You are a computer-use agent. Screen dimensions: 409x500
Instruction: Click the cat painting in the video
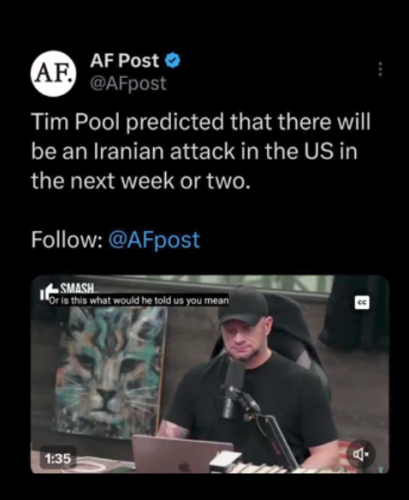pyautogui.click(x=111, y=372)
